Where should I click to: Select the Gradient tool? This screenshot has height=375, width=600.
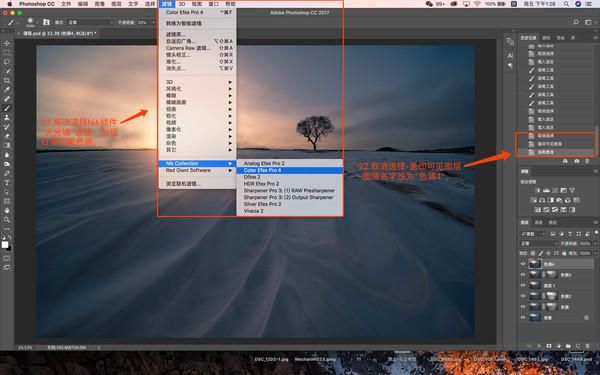point(7,145)
